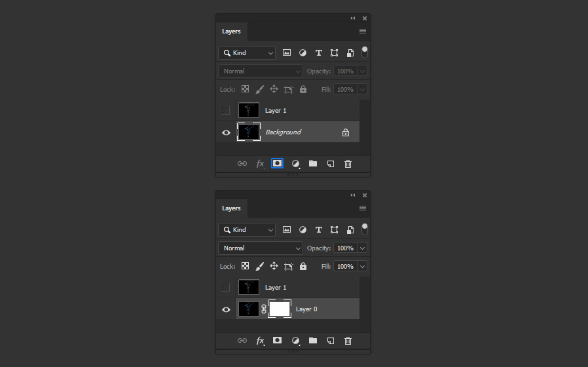Create new layer in upper Layers panel
The width and height of the screenshot is (588, 367).
[x=331, y=164]
